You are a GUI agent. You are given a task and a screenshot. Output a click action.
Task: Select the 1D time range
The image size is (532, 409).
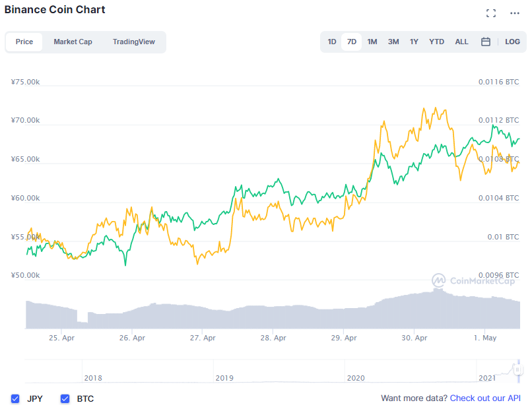coord(332,42)
